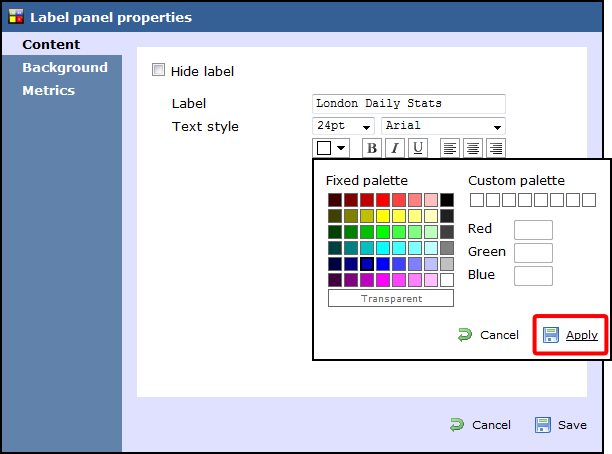This screenshot has height=454, width=612.
Task: Expand the text color picker dropdown
Action: coord(331,148)
